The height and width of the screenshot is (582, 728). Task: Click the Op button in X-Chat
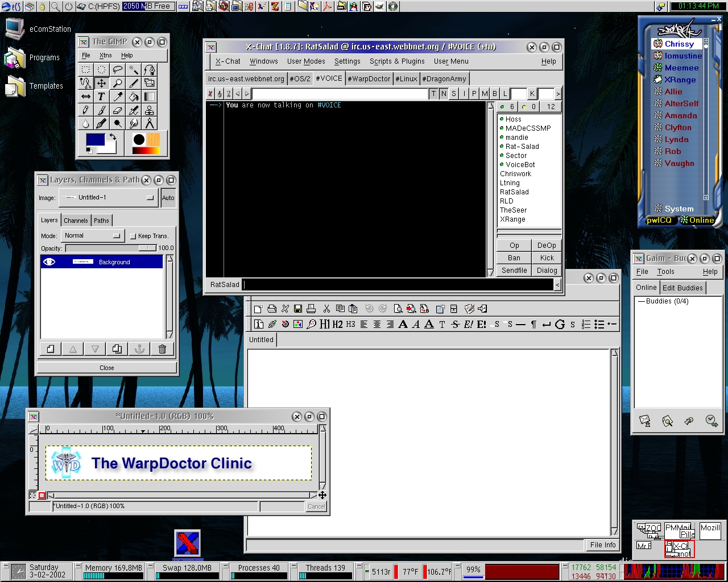click(x=514, y=246)
